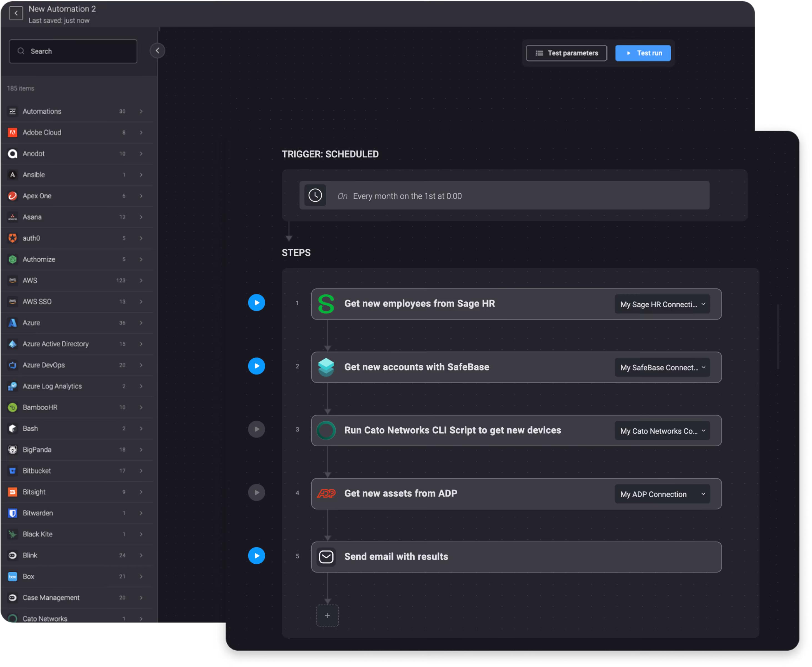Click the Box icon in the sidebar
The width and height of the screenshot is (812, 667).
click(x=13, y=577)
